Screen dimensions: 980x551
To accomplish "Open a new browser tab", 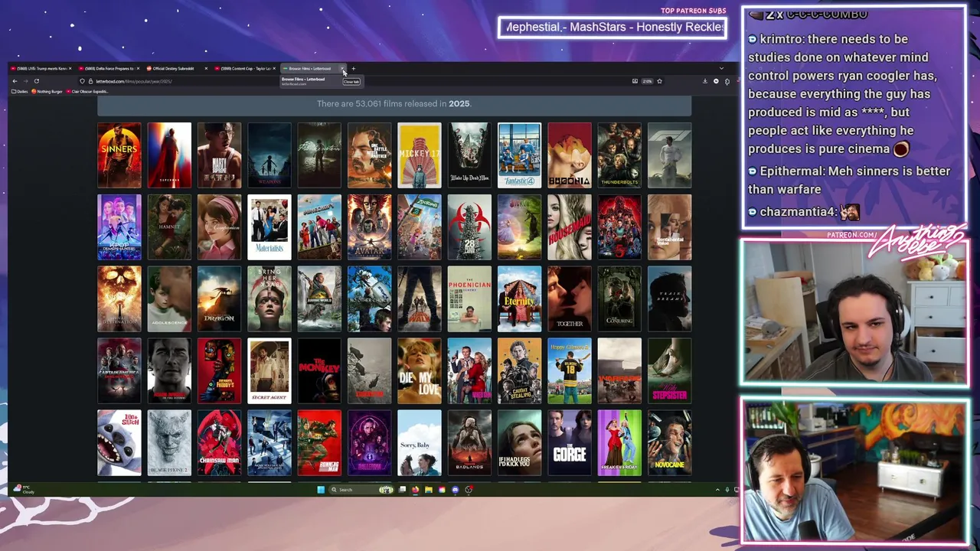I will coord(353,69).
